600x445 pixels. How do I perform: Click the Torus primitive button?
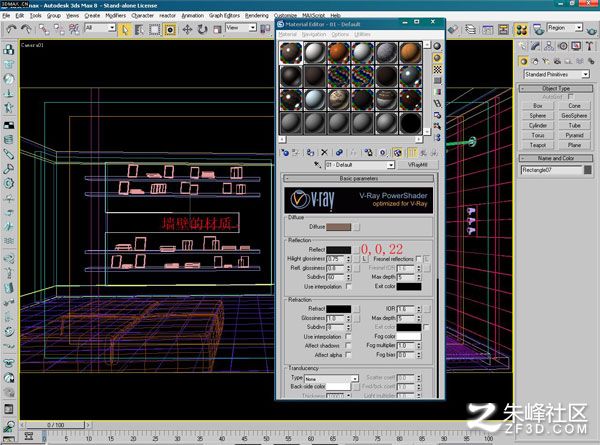[x=538, y=135]
